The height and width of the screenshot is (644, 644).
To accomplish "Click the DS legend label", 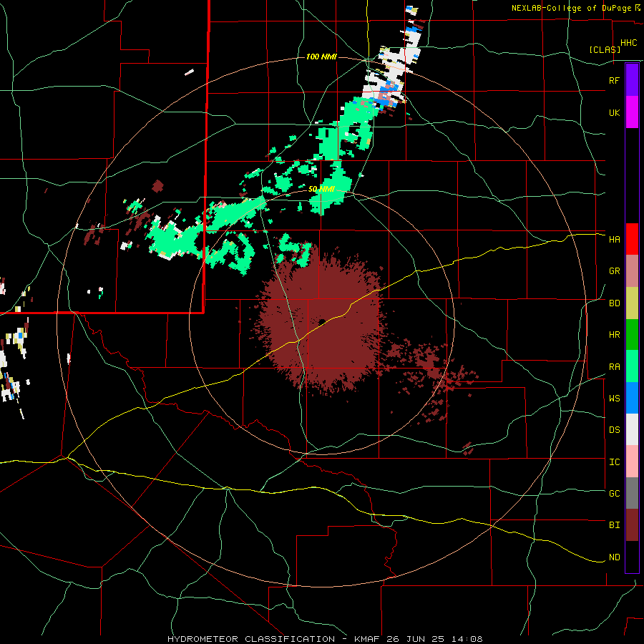I will pos(615,430).
